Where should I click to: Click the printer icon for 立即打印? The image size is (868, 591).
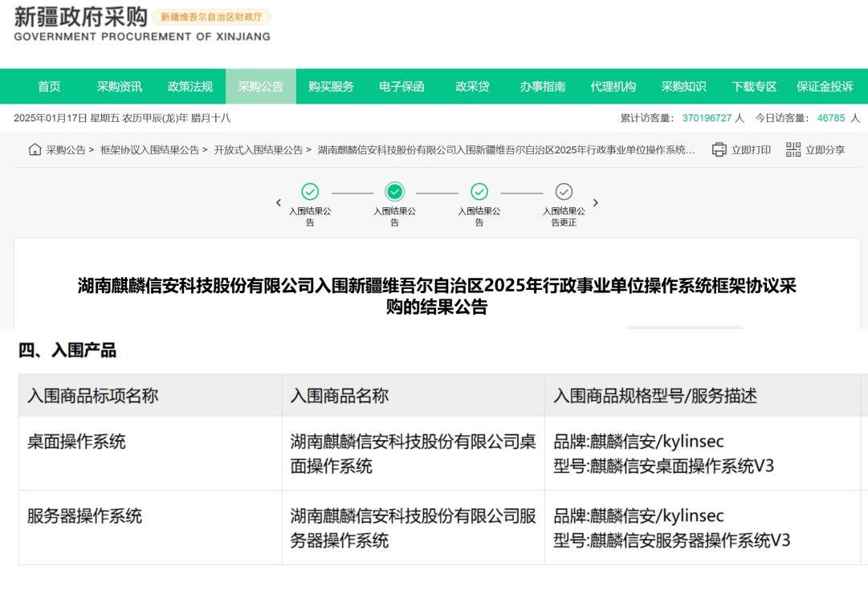pyautogui.click(x=719, y=149)
